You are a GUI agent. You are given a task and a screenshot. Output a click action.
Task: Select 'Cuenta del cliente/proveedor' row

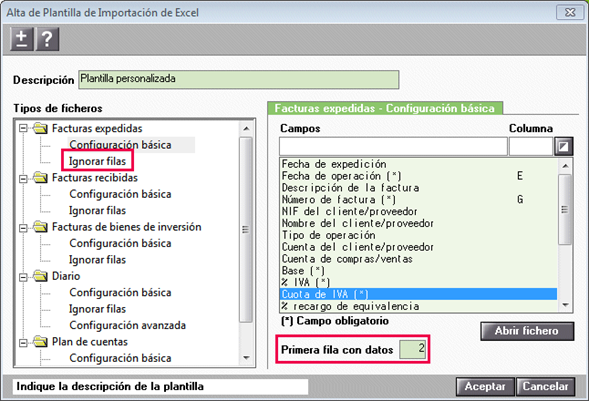point(418,247)
